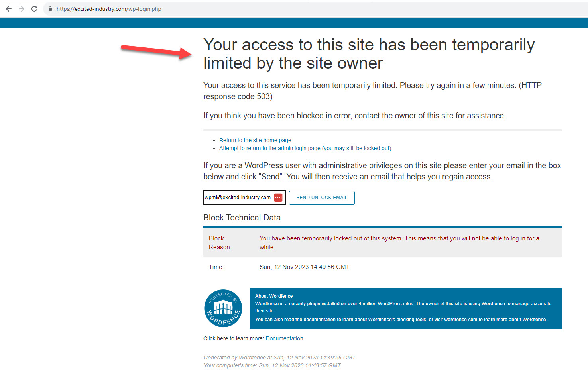Screen dimensions: 588x387
Task: Open the Documentation link
Action: (284, 338)
